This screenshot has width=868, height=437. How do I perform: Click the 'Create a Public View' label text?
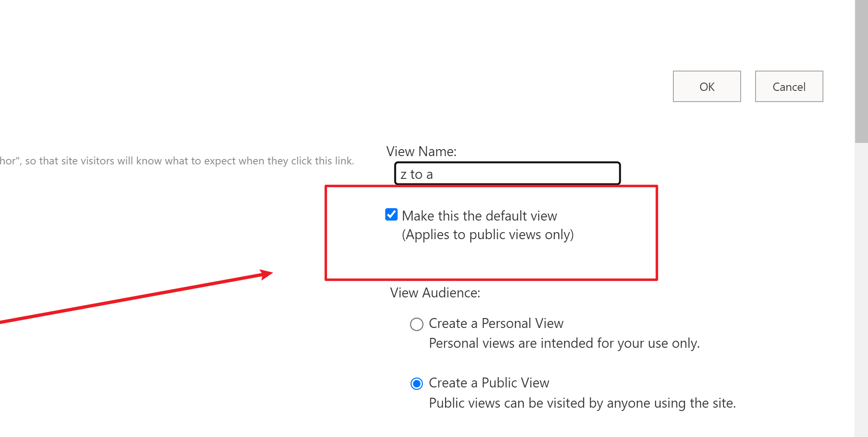[x=489, y=383]
